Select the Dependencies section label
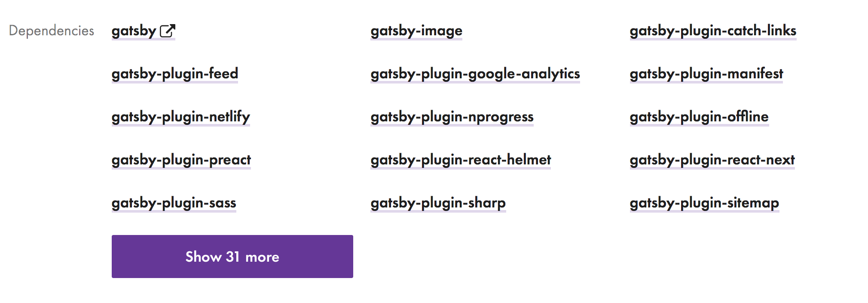 (52, 31)
